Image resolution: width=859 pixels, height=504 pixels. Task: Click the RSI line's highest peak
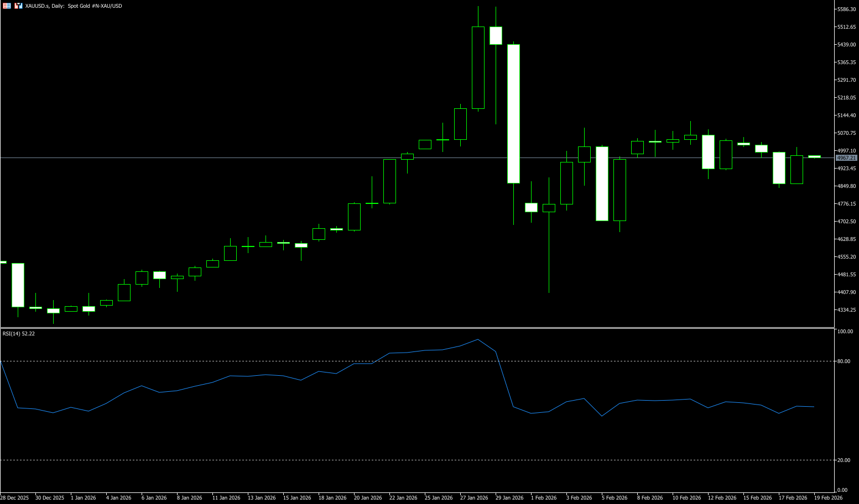click(478, 339)
